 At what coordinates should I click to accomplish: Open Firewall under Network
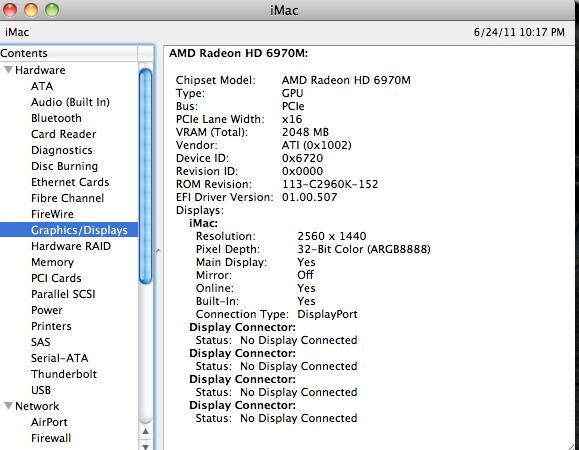pos(51,438)
